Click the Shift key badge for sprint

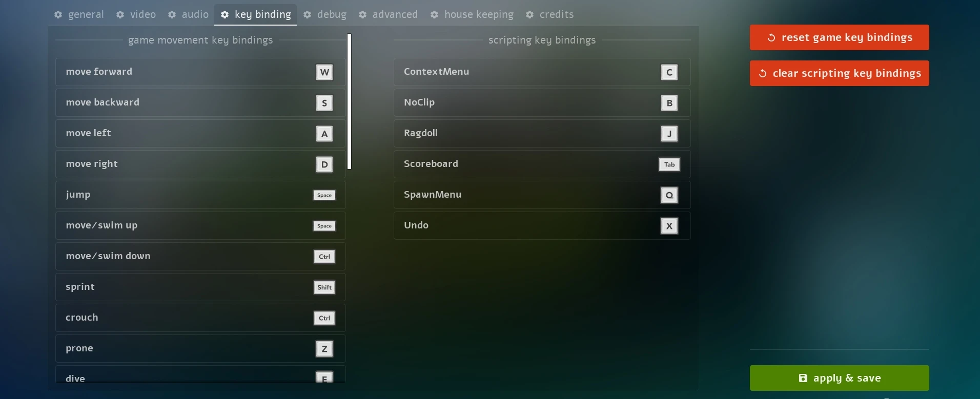324,287
